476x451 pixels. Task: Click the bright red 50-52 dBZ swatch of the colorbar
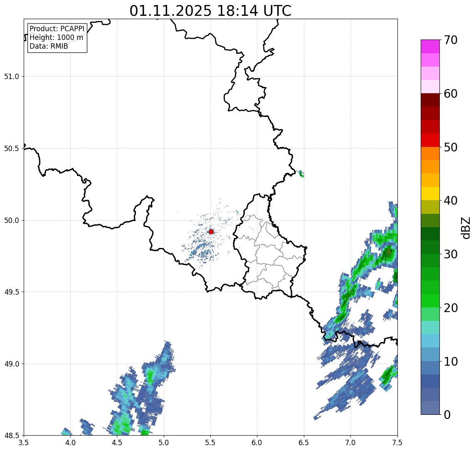pyautogui.click(x=430, y=140)
